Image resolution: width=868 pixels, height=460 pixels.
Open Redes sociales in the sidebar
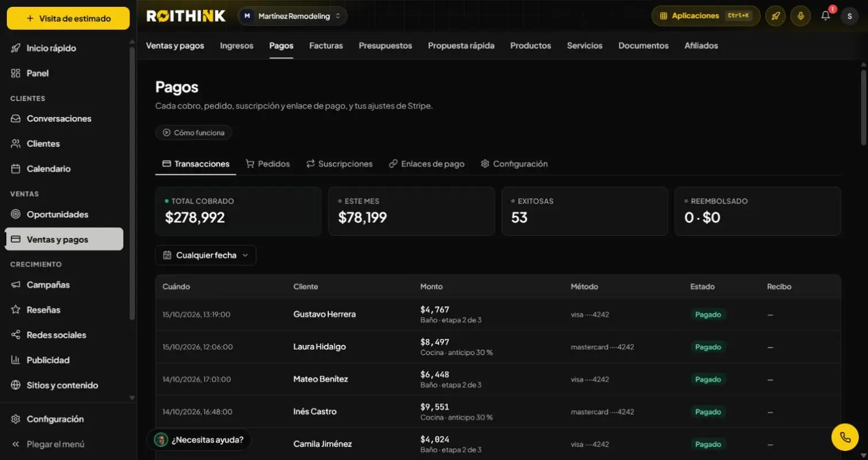(64, 335)
